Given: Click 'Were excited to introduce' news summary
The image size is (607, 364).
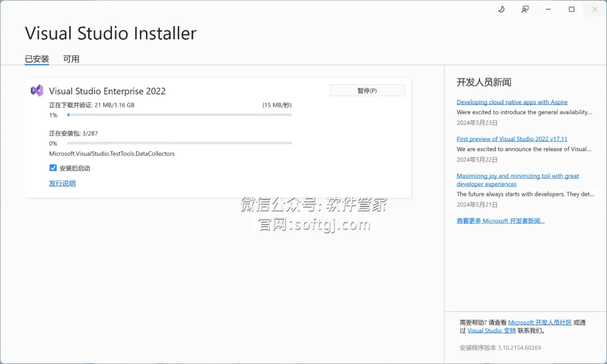Looking at the screenshot, I should click(x=524, y=112).
